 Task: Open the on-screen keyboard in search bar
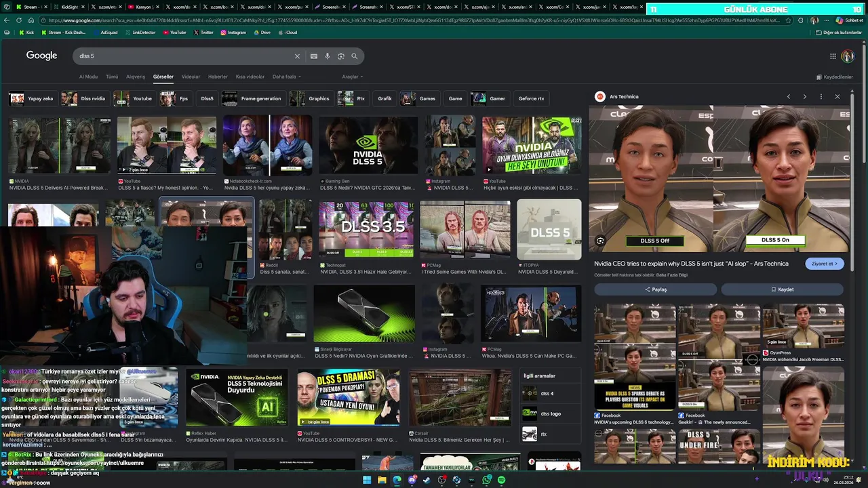pyautogui.click(x=314, y=56)
